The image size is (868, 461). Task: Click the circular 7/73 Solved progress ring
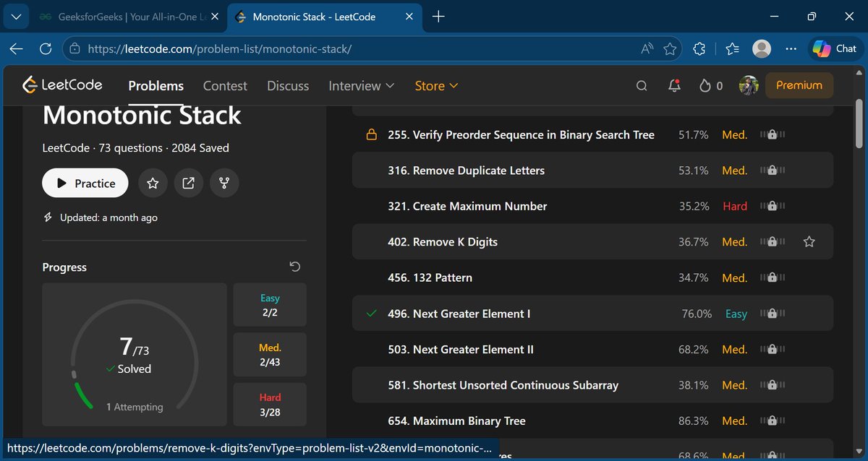[135, 354]
